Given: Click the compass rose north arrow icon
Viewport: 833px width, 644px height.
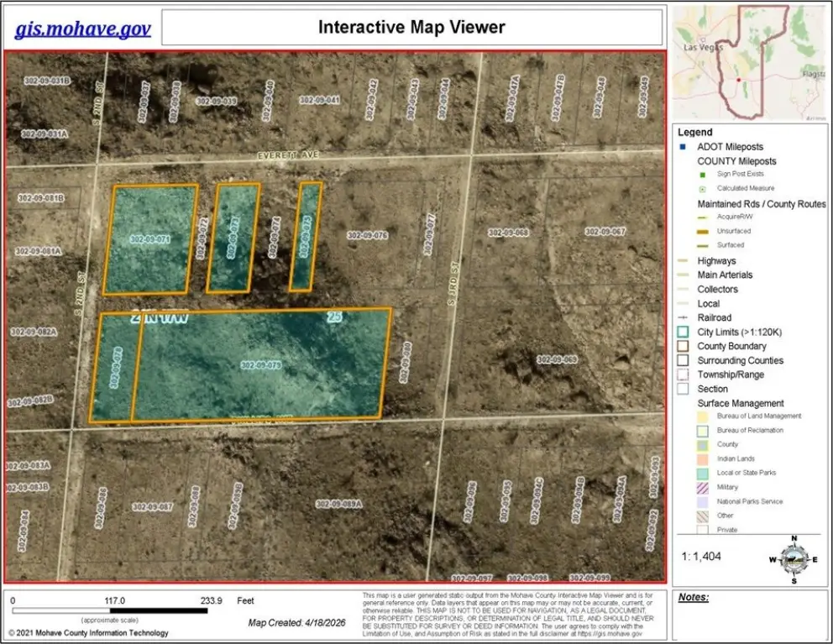Looking at the screenshot, I should 794,558.
